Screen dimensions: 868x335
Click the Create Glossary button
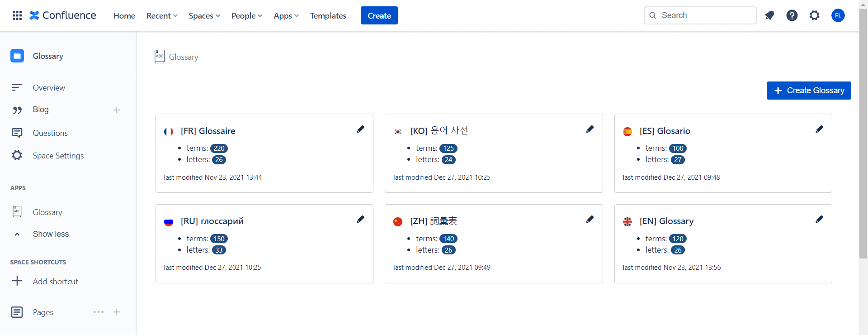click(x=809, y=91)
